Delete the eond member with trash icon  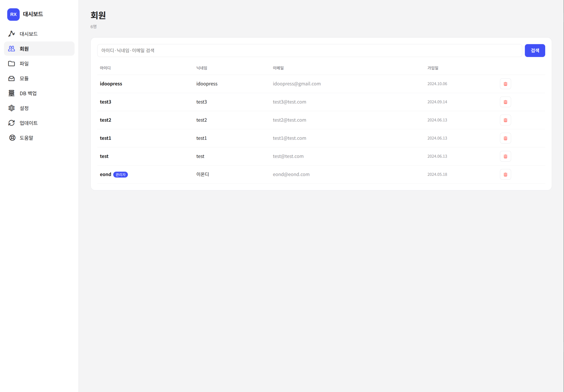click(x=505, y=174)
